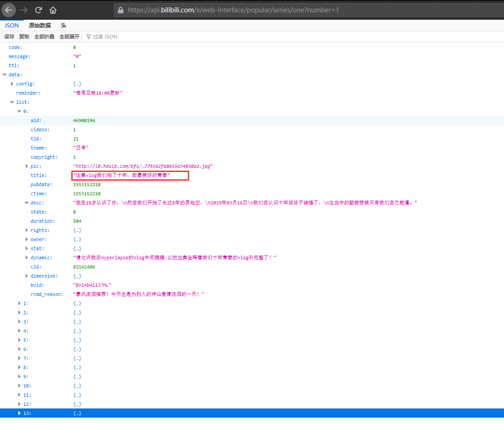Click the ctime row key
504x424 pixels.
pos(38,193)
